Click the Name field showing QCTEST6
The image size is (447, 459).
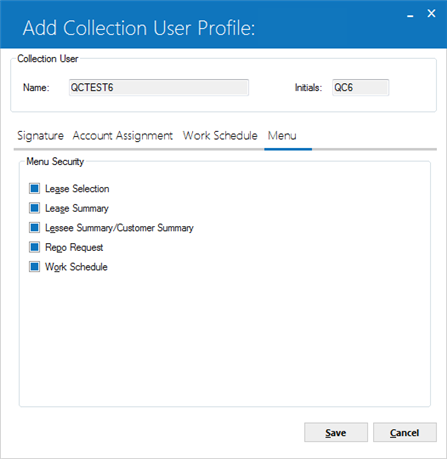coord(159,87)
